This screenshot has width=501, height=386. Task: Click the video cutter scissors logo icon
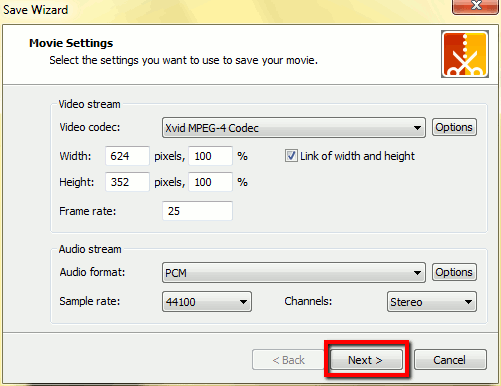point(465,54)
